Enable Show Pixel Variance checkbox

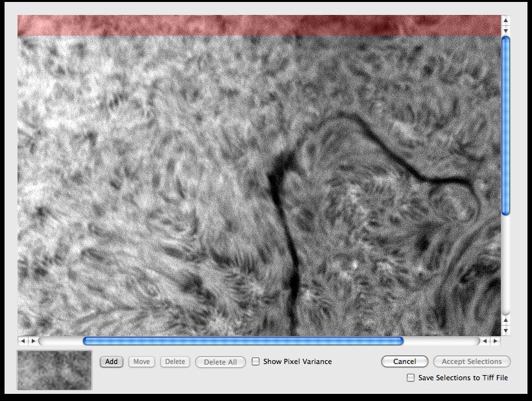tap(256, 361)
